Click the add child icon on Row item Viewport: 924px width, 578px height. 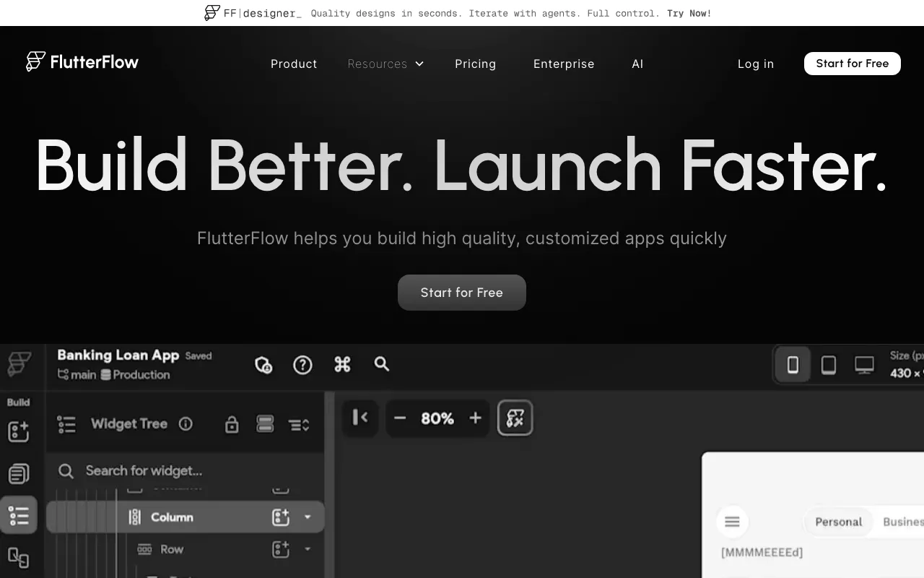click(281, 549)
